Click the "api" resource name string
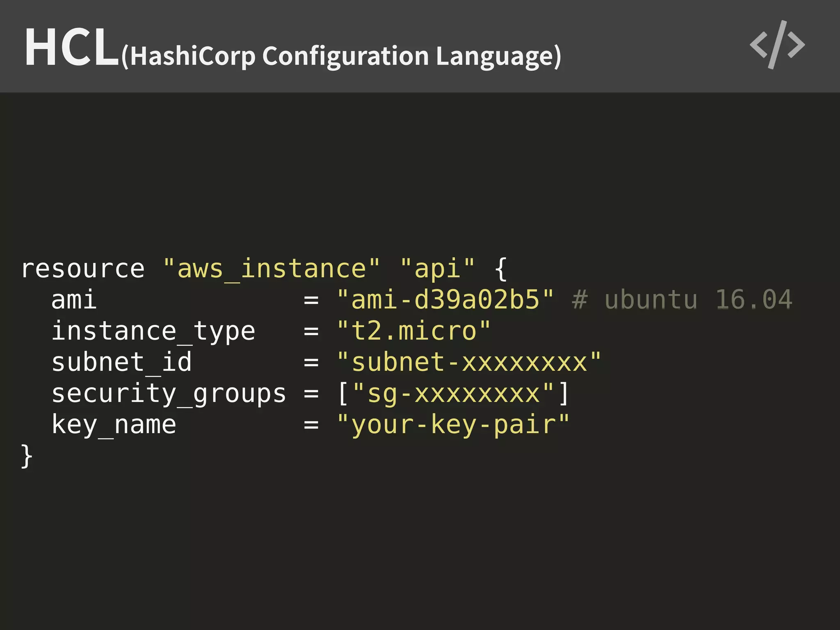The height and width of the screenshot is (630, 840). click(438, 269)
